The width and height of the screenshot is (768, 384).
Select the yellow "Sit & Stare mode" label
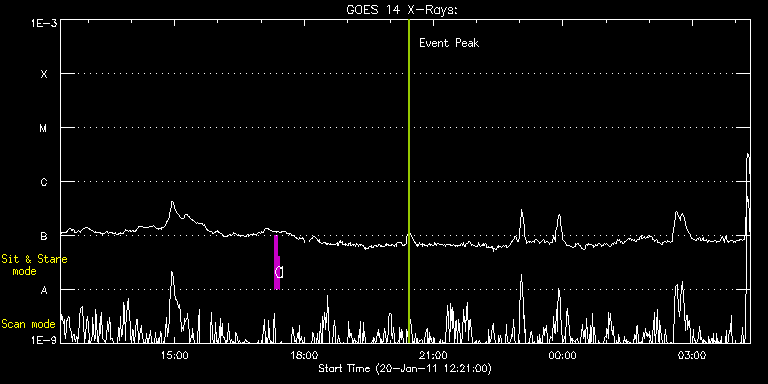click(34, 265)
